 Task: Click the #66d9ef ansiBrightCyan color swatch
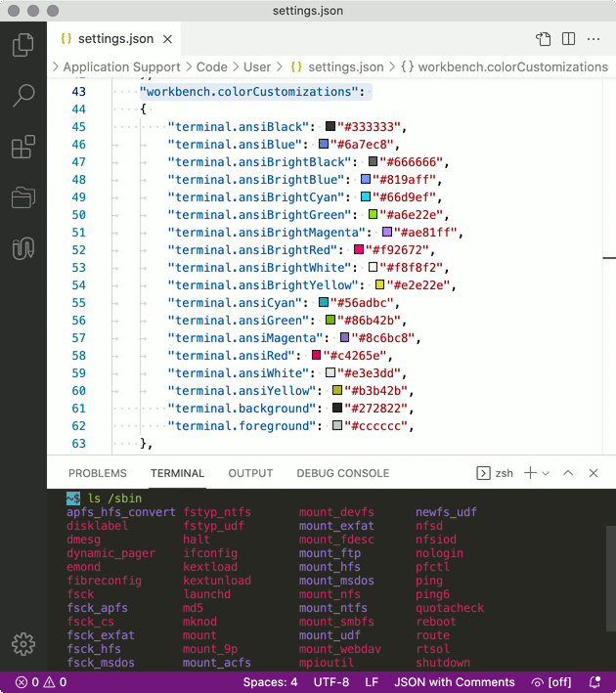[366, 196]
